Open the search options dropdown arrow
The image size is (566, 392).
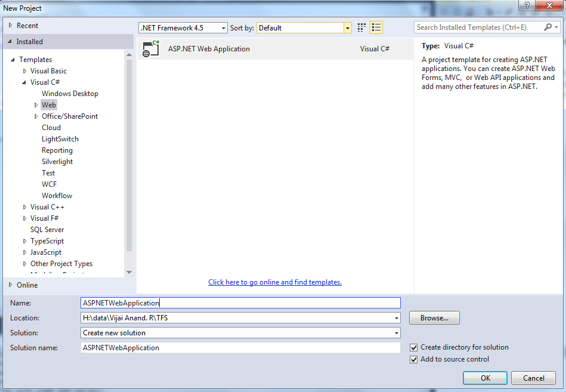(x=556, y=27)
